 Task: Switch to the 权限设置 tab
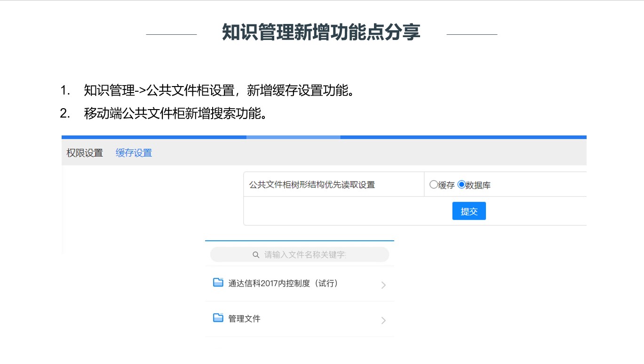tap(85, 153)
